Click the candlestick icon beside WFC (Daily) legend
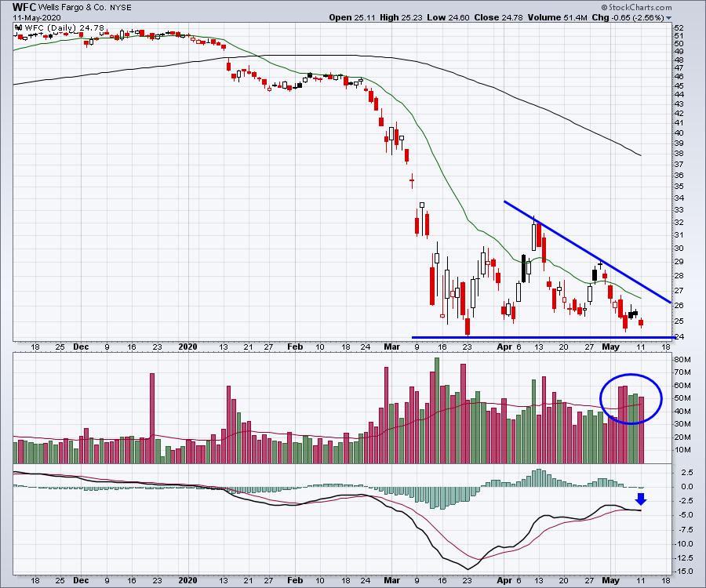This screenshot has height=588, width=706. 16,28
